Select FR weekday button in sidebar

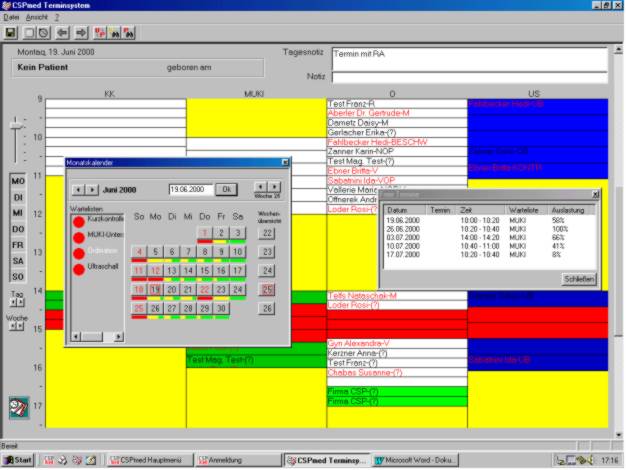tap(18, 245)
